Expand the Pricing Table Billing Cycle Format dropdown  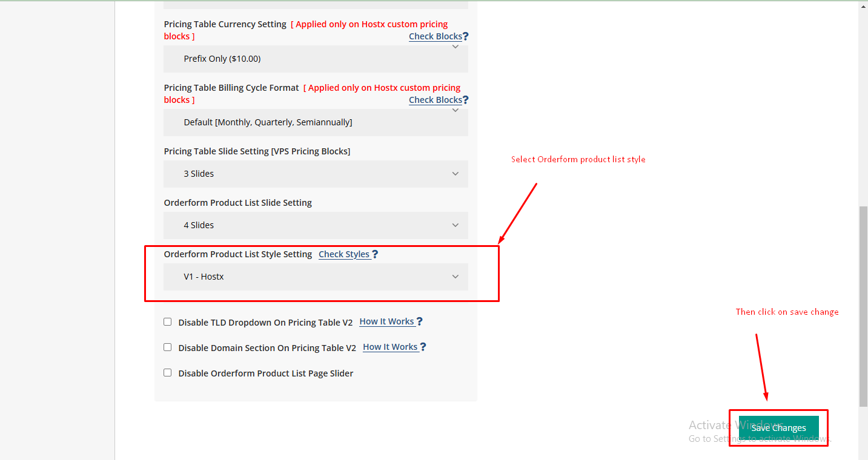coord(316,122)
